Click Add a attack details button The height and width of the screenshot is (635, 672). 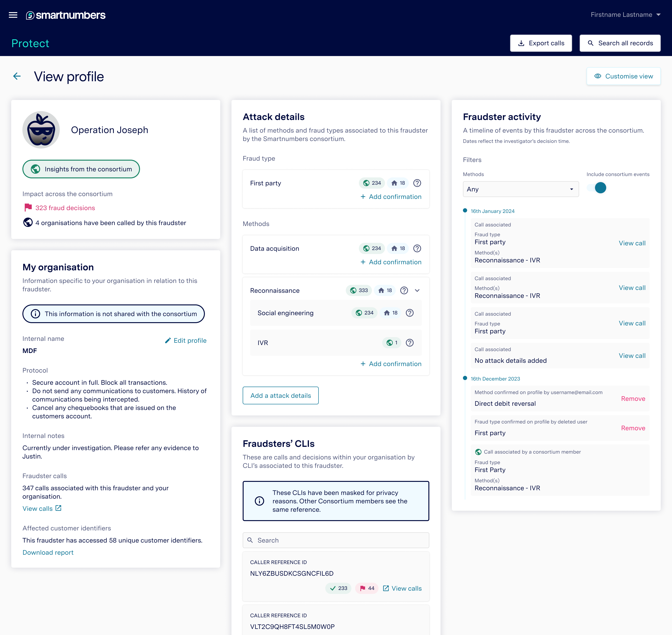coord(280,395)
